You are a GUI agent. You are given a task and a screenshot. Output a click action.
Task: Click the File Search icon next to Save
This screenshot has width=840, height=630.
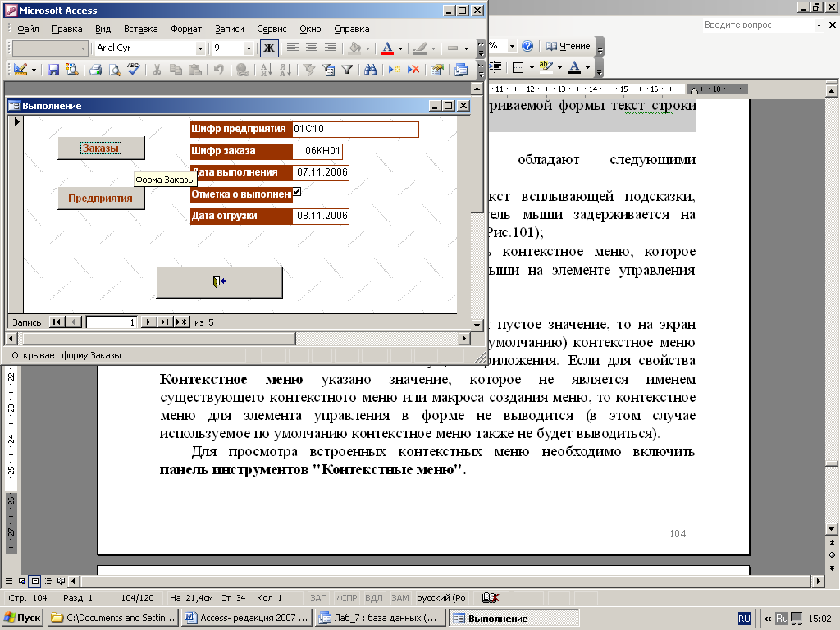[x=71, y=69]
